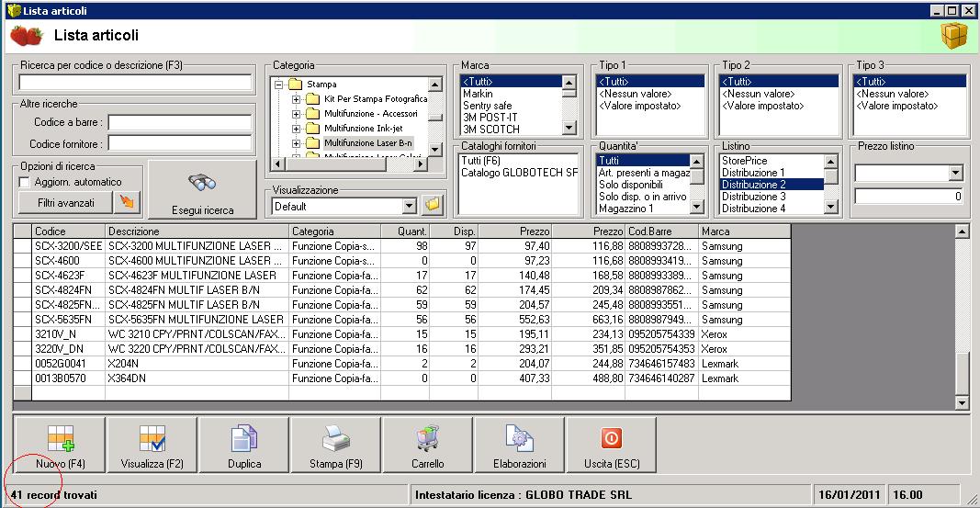The height and width of the screenshot is (508, 980).
Task: Exit with Uscita (ESC) button
Action: (x=612, y=445)
